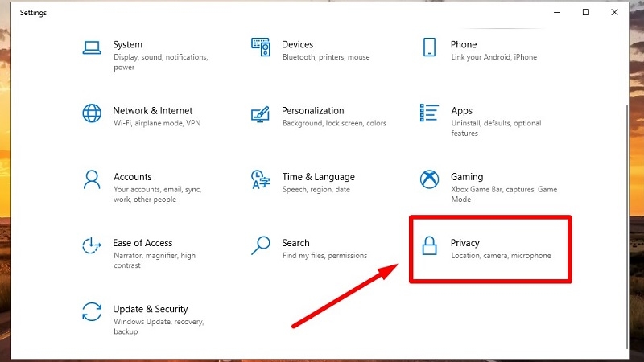Viewport: 644px width, 362px height.
Task: Click 'Your accounts, email, sync' description
Action: (x=157, y=189)
